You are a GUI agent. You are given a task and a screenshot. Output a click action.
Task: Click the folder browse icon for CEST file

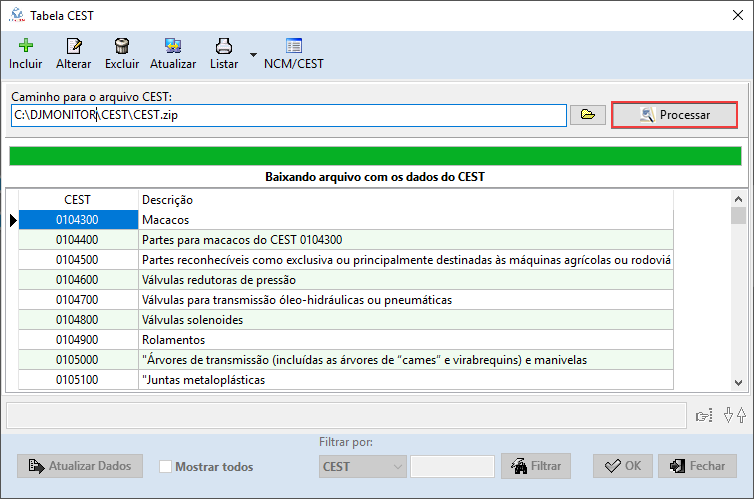click(x=588, y=115)
